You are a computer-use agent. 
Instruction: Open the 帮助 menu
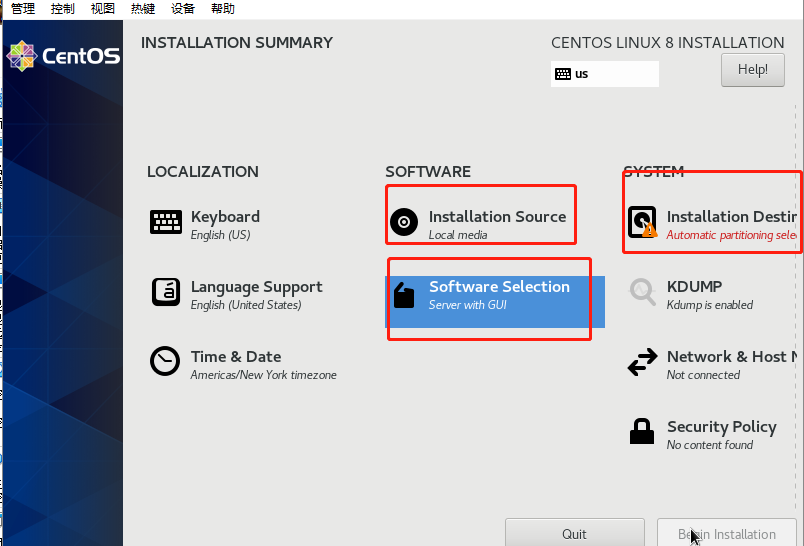(x=223, y=9)
